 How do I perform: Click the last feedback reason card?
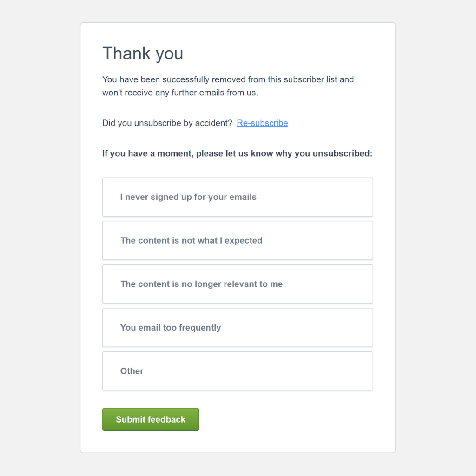point(238,371)
